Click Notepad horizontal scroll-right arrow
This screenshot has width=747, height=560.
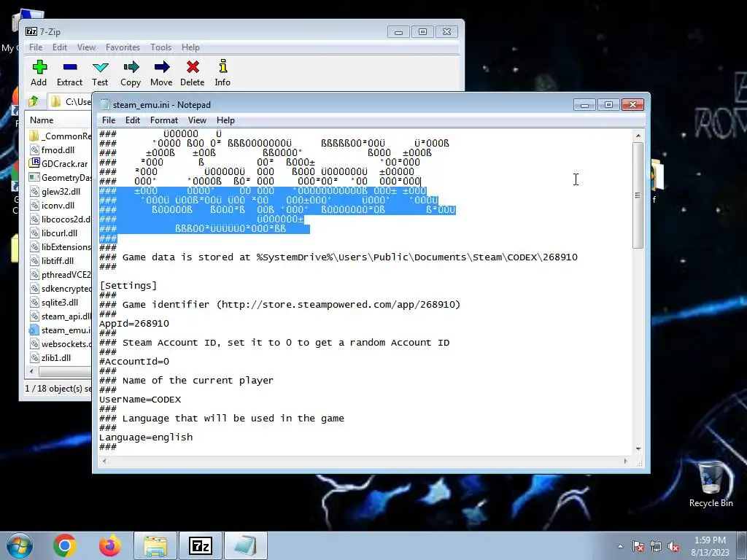pyautogui.click(x=625, y=461)
